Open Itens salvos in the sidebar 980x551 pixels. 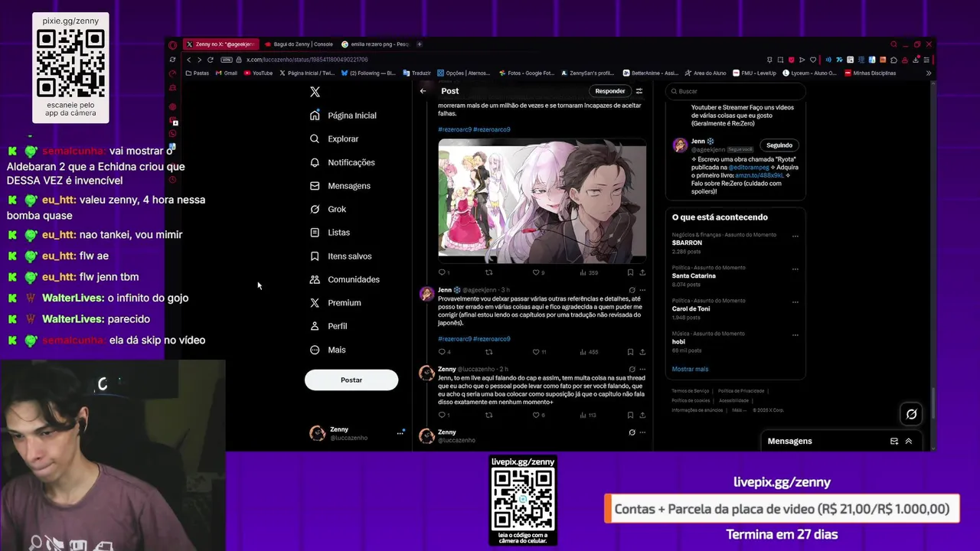(341, 256)
